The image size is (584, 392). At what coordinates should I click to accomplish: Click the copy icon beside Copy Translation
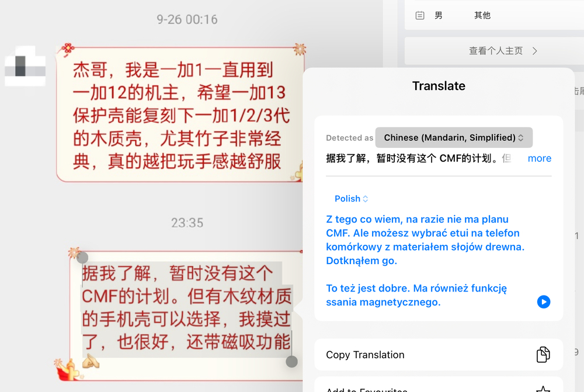pos(543,355)
